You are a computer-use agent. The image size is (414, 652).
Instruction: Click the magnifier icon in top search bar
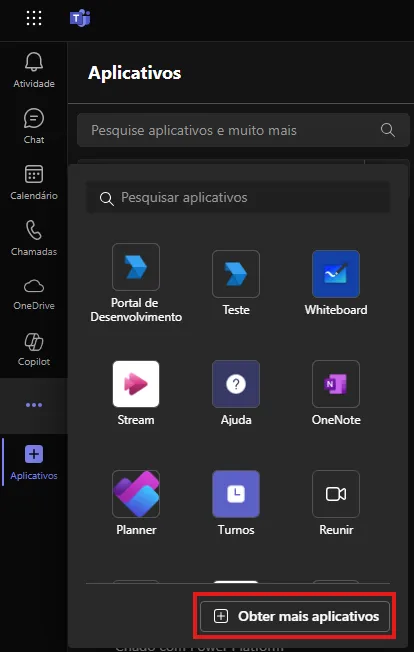(x=387, y=130)
